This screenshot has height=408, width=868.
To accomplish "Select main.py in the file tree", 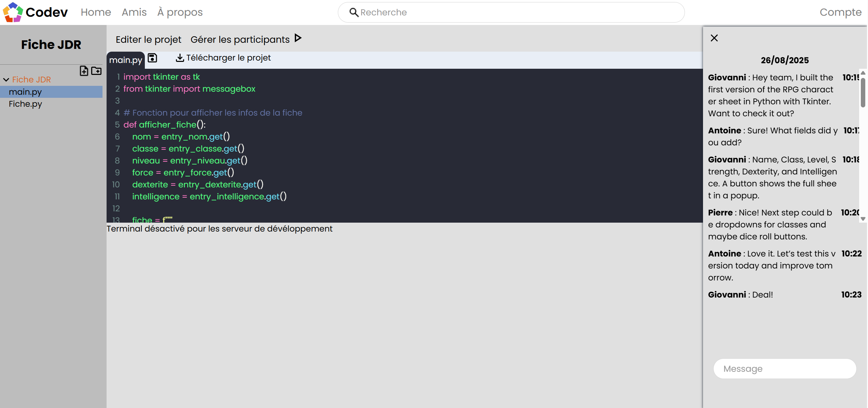I will [x=25, y=92].
